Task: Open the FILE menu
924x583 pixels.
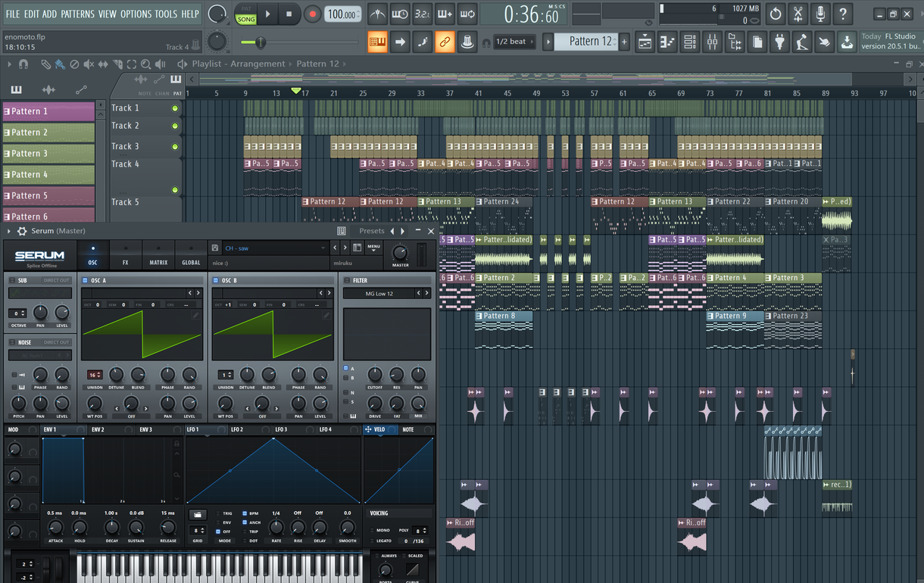Action: [x=13, y=14]
